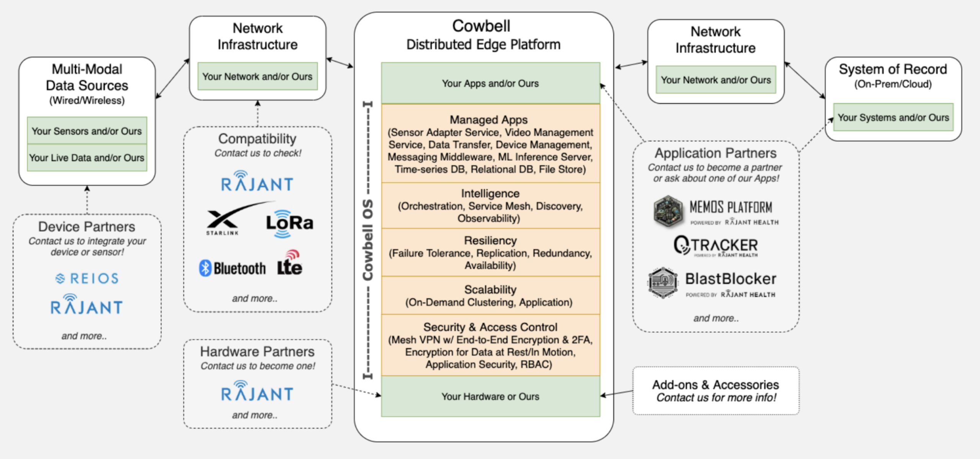Viewport: 980px width, 459px height.
Task: Click the Contact us to become one link
Action: [x=257, y=366]
